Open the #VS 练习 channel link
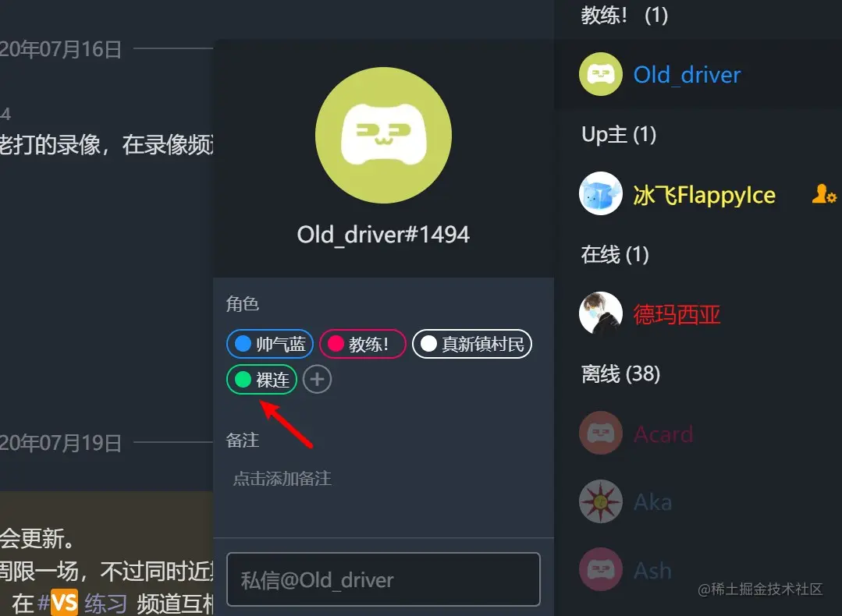 click(83, 603)
